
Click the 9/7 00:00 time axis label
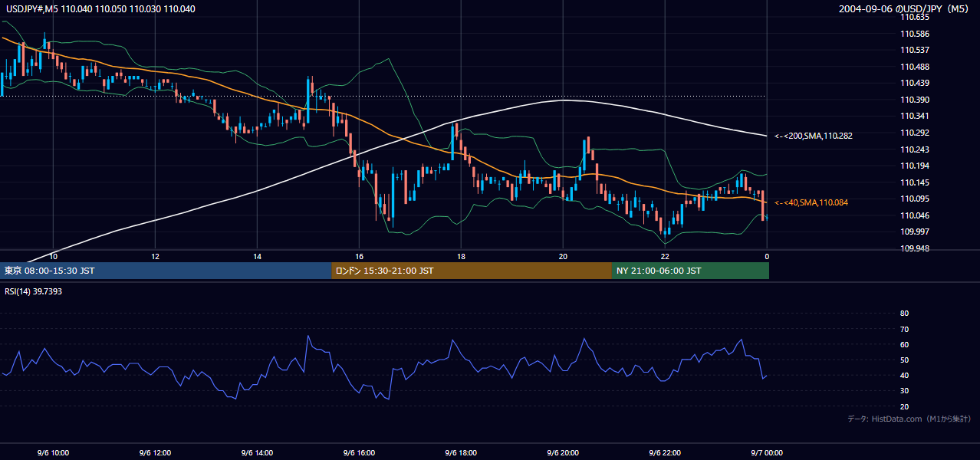point(767,453)
